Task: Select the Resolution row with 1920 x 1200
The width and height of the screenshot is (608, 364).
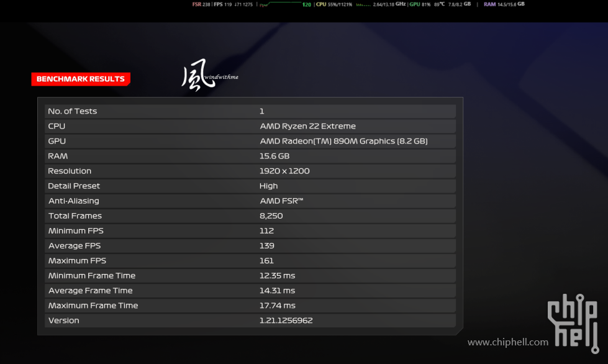Action: (x=250, y=171)
